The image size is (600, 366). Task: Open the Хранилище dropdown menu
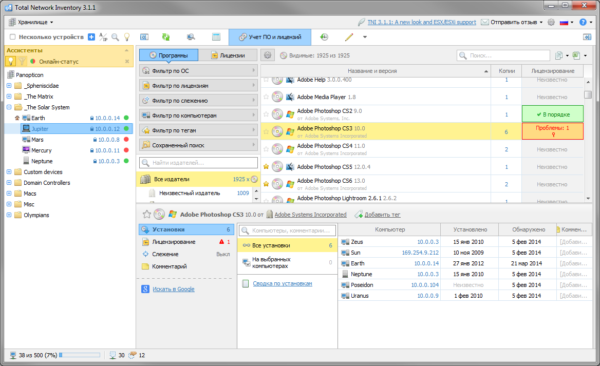(x=31, y=22)
